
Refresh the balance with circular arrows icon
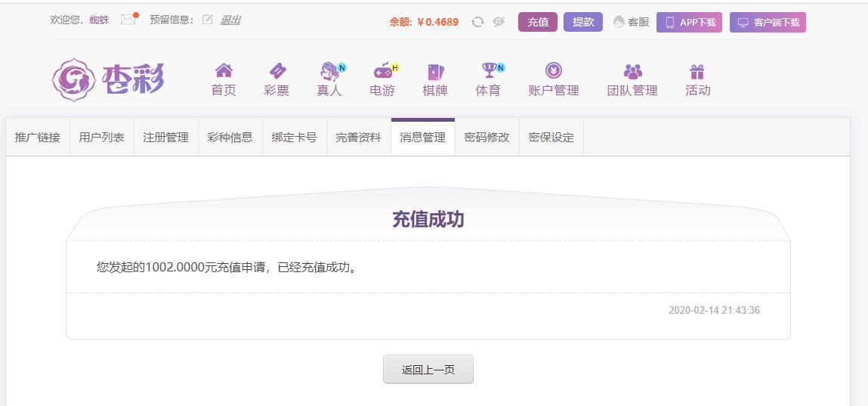(x=477, y=22)
